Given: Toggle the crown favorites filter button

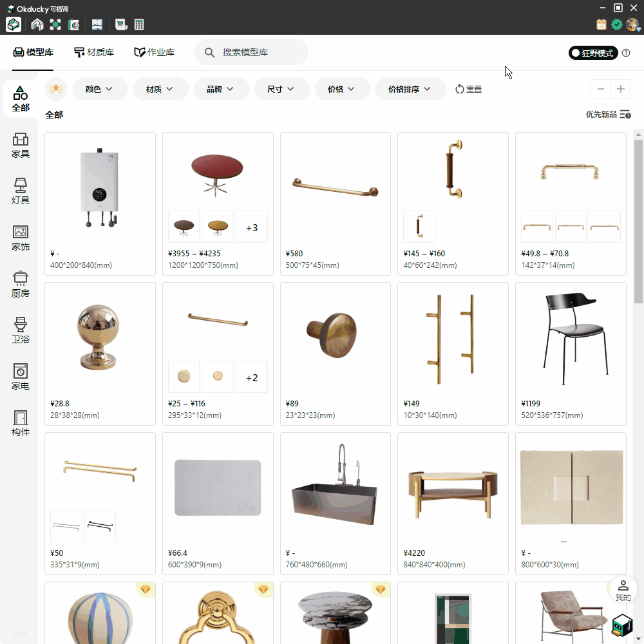Looking at the screenshot, I should coord(56,89).
